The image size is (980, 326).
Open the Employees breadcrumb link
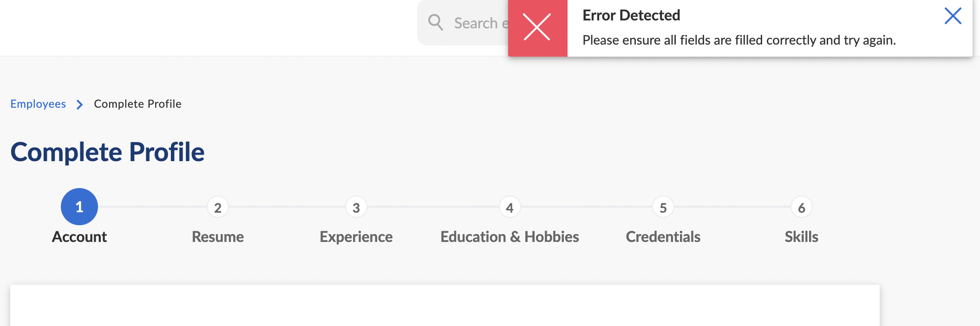coord(38,104)
